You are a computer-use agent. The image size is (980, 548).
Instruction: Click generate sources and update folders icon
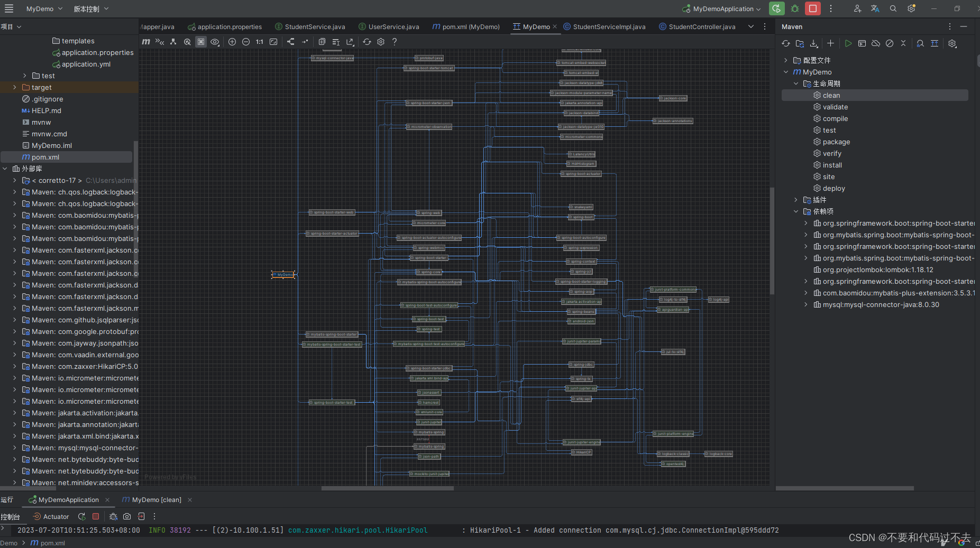click(x=800, y=44)
